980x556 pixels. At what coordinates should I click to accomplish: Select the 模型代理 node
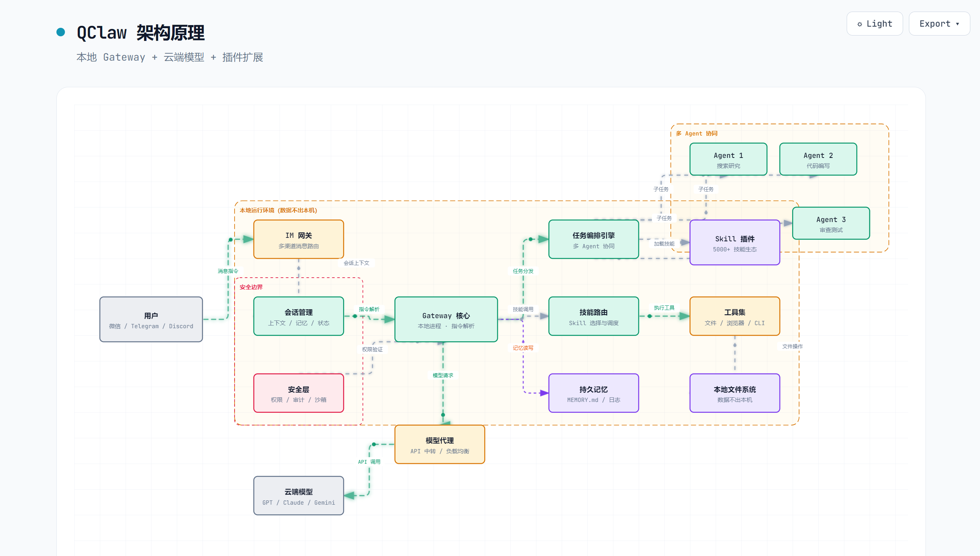click(x=440, y=444)
